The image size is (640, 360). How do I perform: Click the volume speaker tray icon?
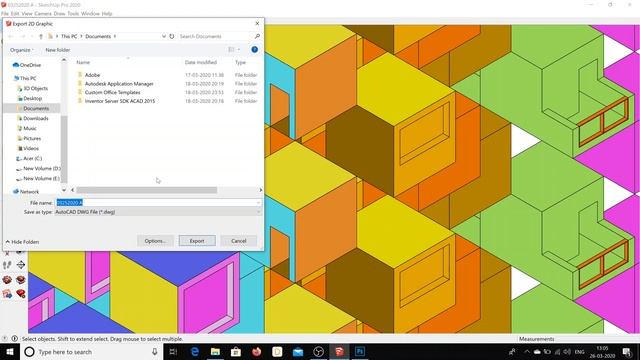coord(567,351)
